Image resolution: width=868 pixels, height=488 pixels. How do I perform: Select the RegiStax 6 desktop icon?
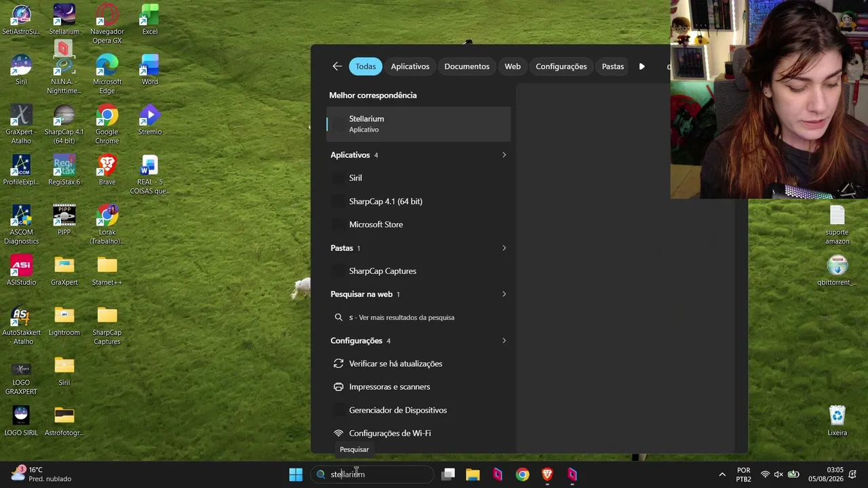64,170
